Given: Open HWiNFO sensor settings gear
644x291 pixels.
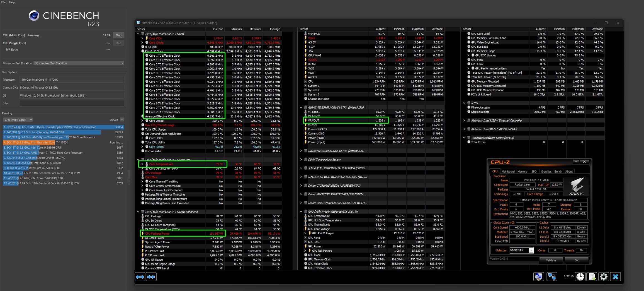Looking at the screenshot, I should [x=603, y=276].
